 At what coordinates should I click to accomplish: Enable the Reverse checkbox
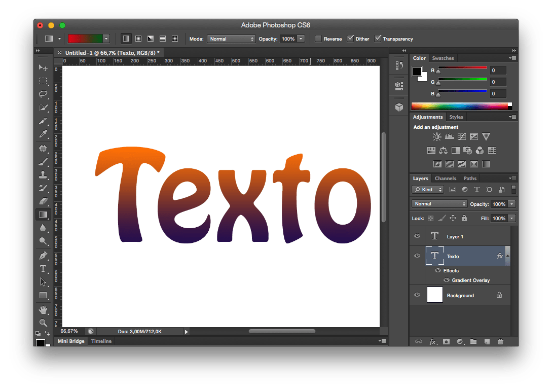coord(318,39)
